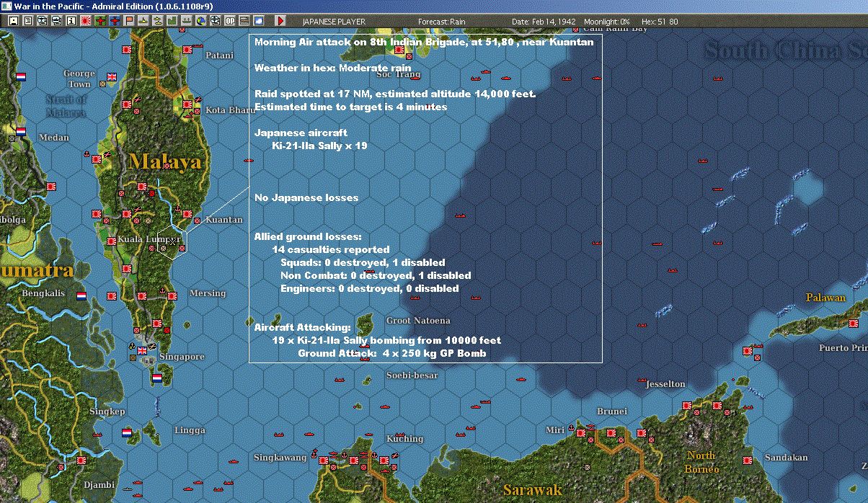Click the OP toolbar button
The width and height of the screenshot is (868, 503).
229,21
